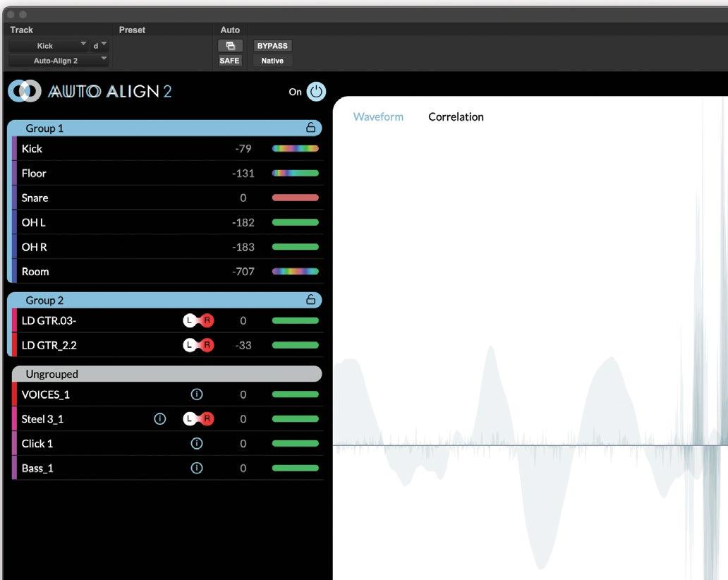
Task: Select the OH R track row
Action: pos(167,247)
